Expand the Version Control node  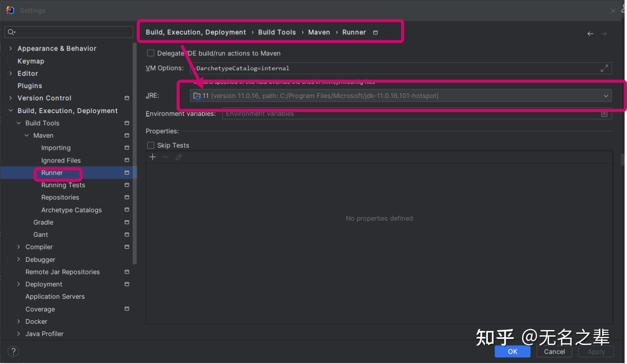[11, 98]
